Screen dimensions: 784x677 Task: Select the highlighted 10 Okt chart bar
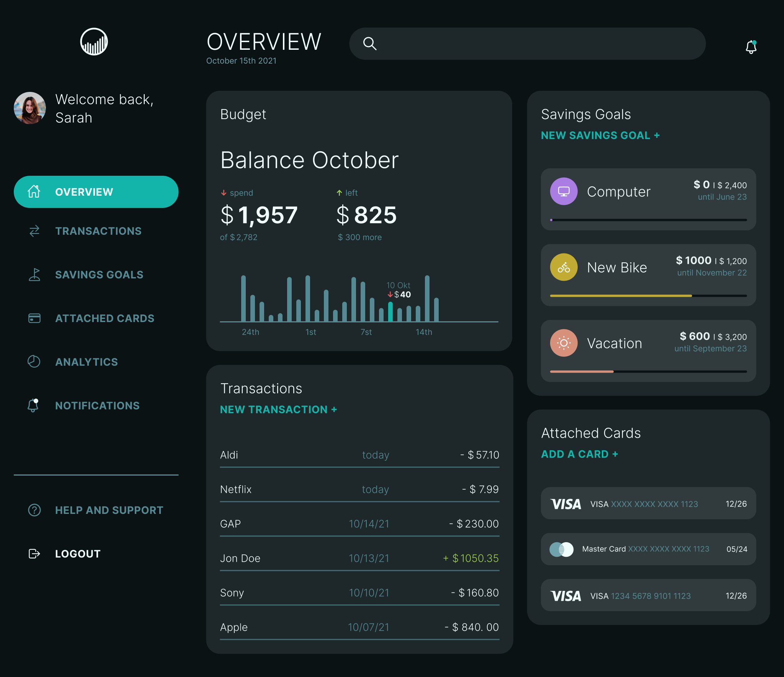click(390, 312)
